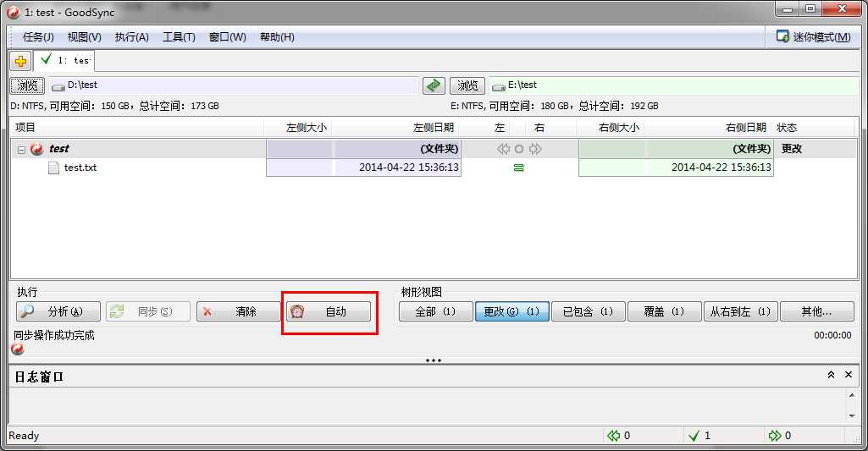The height and width of the screenshot is (451, 868).
Task: Open the 执行(A) menu
Action: 132,37
